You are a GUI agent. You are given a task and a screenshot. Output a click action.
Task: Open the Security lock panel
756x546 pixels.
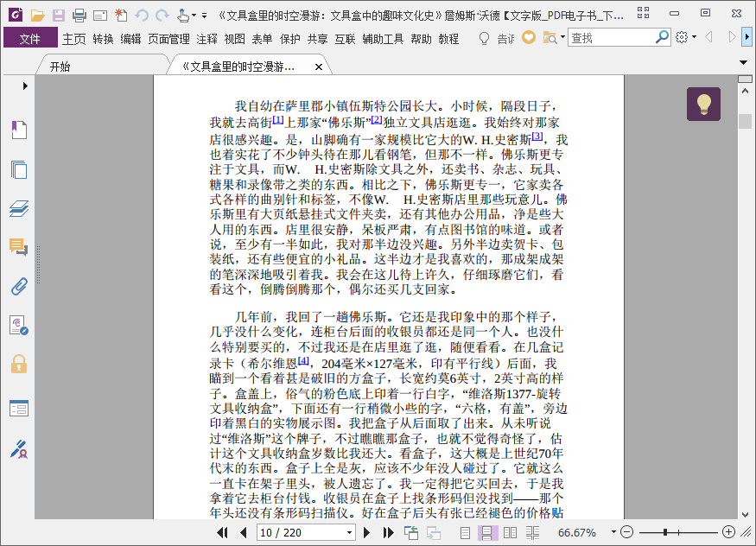[19, 365]
